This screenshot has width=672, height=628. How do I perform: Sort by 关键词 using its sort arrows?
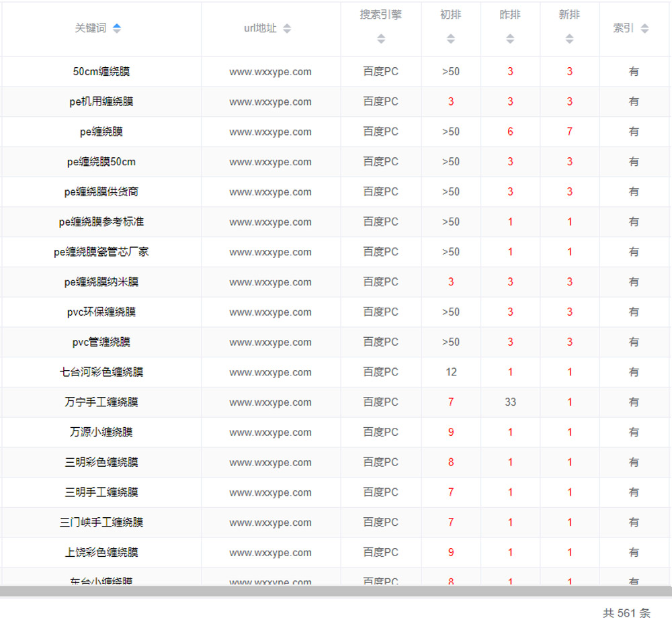[x=117, y=28]
